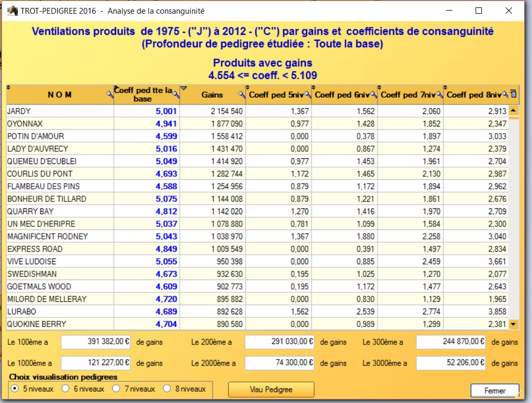The height and width of the screenshot is (403, 532).
Task: Select the MILORD DE MELLERAY row name
Action: [47, 299]
